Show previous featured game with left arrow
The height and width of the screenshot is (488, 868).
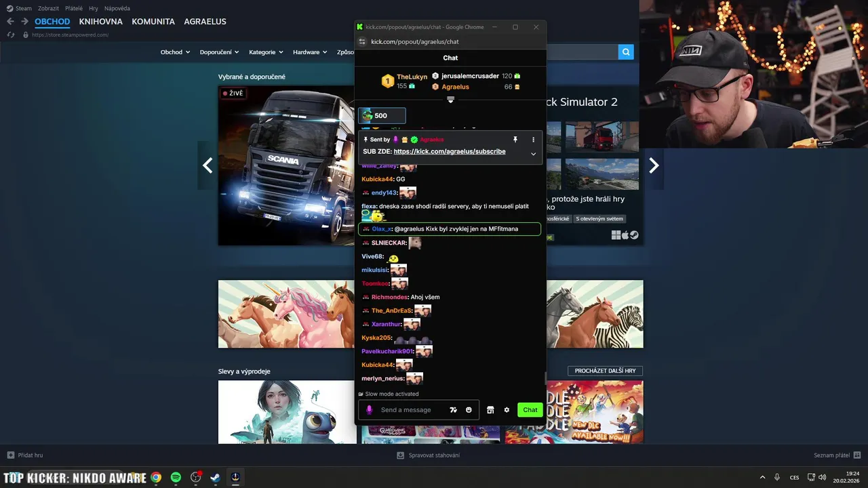pos(208,165)
